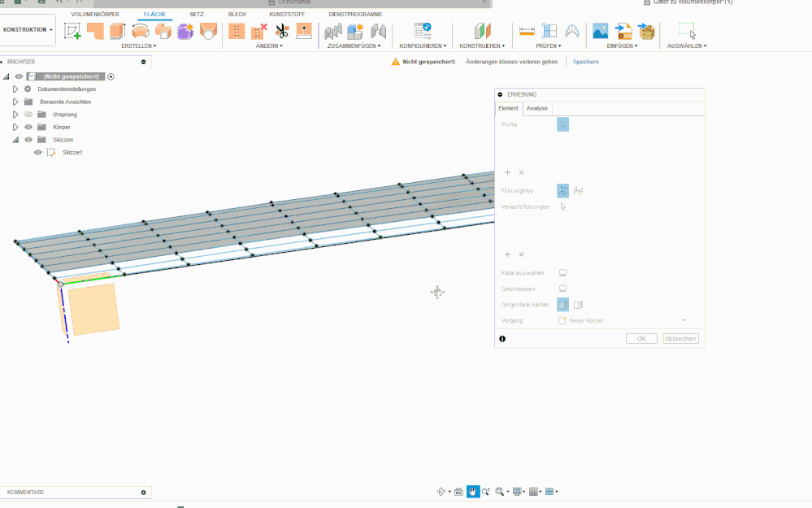Select the first Führungstyp option
812x508 pixels.
563,190
